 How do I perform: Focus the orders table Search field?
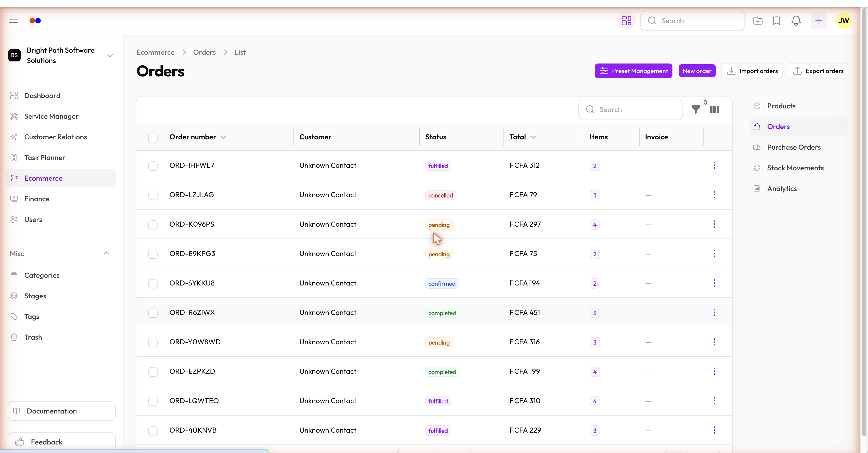tap(630, 109)
